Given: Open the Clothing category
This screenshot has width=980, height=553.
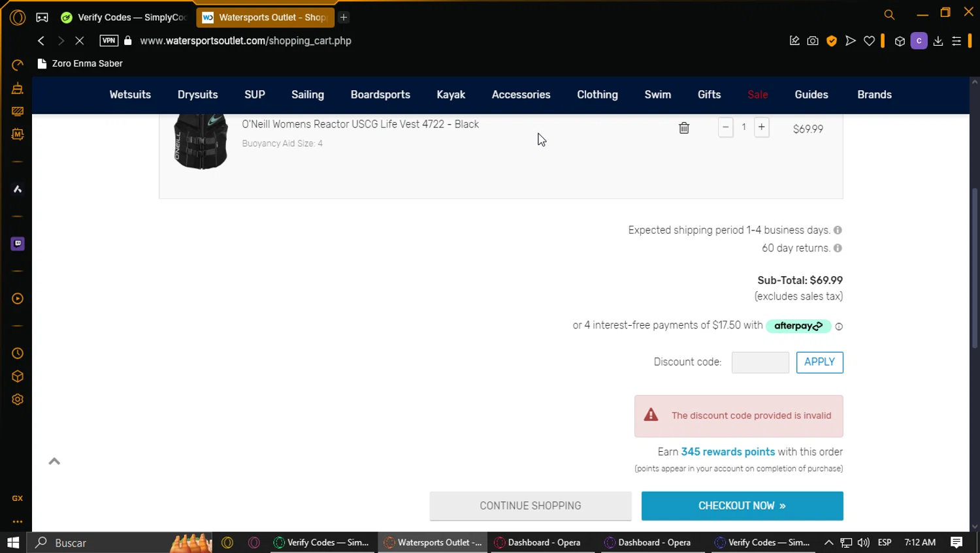Looking at the screenshot, I should click(597, 95).
